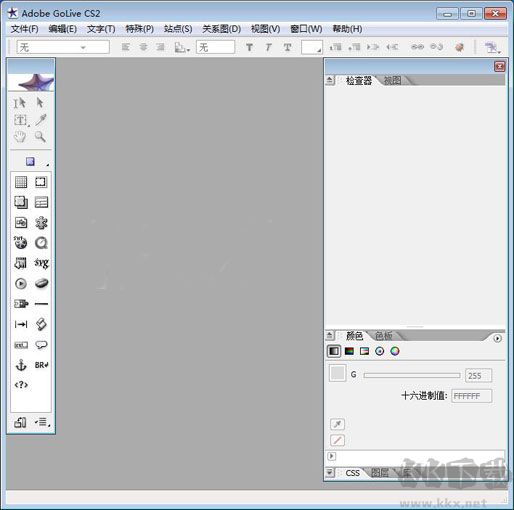The image size is (514, 510).
Task: Switch to the 图层 tab
Action: [x=380, y=473]
